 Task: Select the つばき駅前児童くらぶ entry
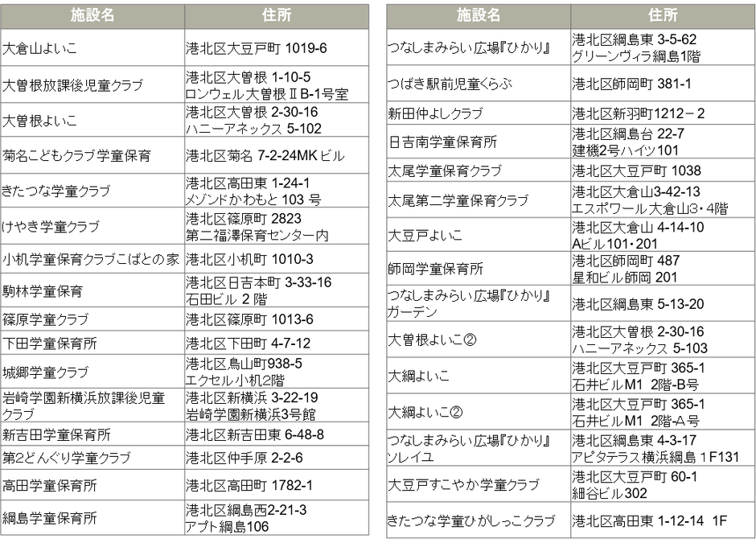coord(450,84)
